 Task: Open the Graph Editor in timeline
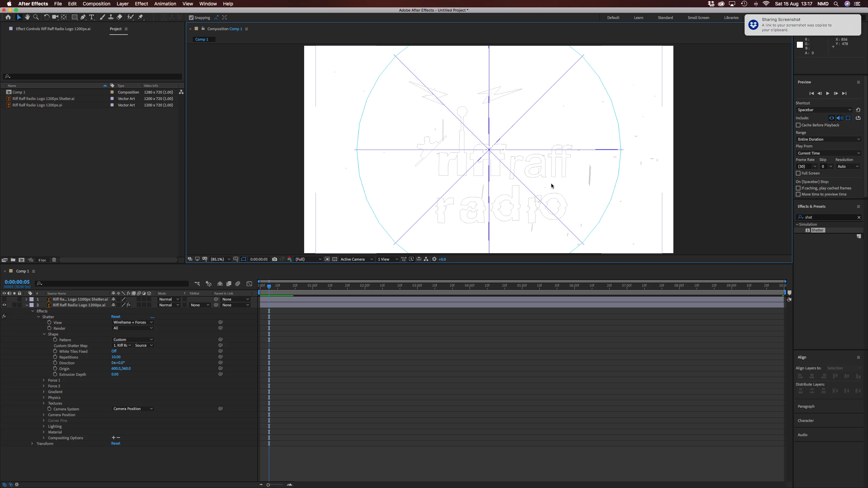tap(249, 284)
